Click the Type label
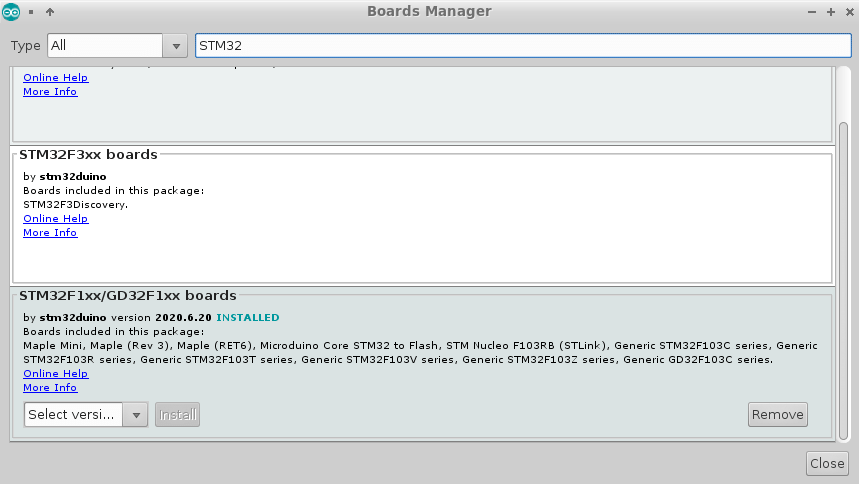 pos(26,46)
